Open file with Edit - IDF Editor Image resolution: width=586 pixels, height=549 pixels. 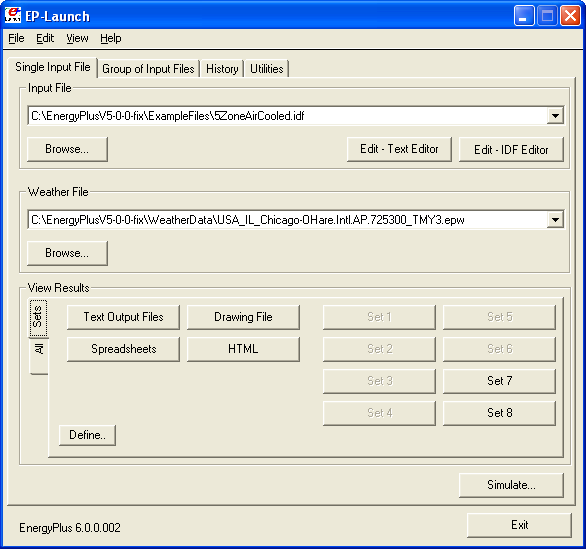pyautogui.click(x=511, y=149)
